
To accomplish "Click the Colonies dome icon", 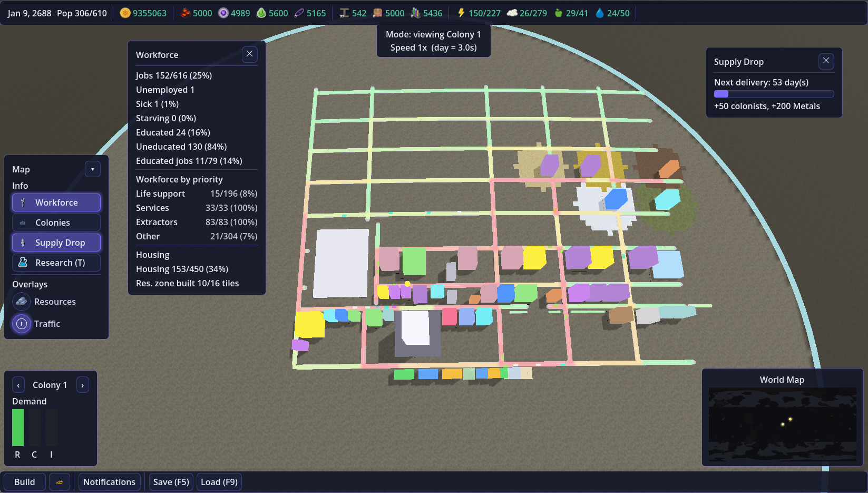I will click(x=23, y=223).
